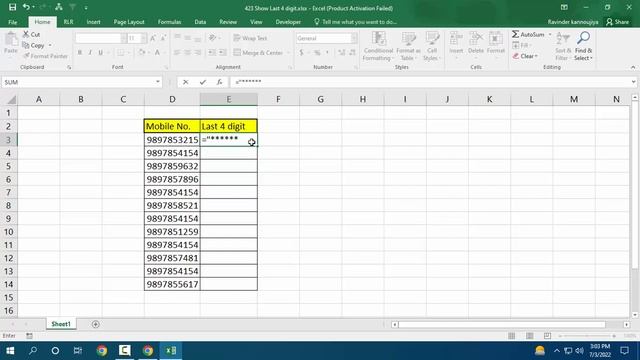Click the Paste clipboard icon
Image resolution: width=640 pixels, height=360 pixels.
[11, 40]
